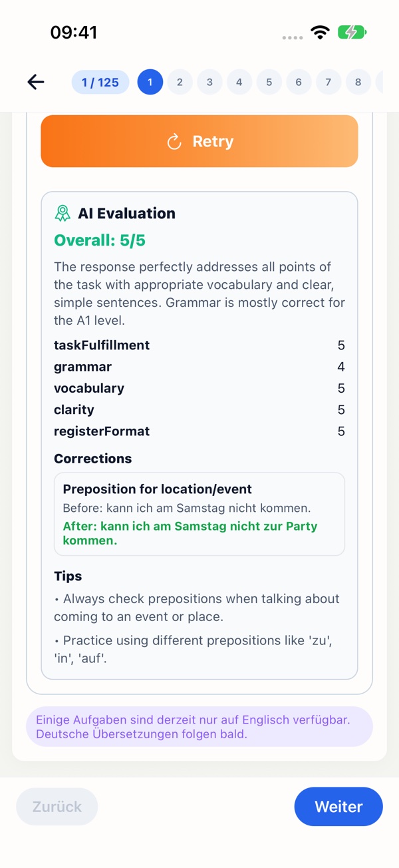
Task: Tap the purple German translation notice banner
Action: (199, 727)
